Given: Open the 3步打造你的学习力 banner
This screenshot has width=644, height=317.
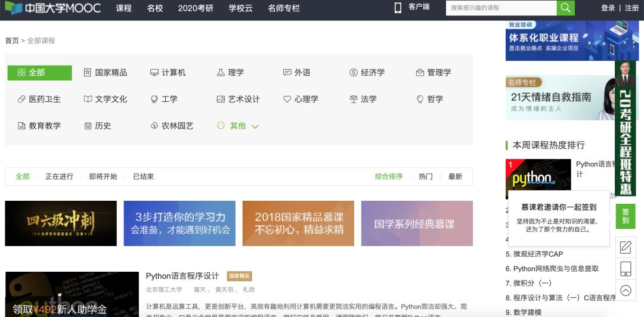Looking at the screenshot, I should click(x=179, y=223).
